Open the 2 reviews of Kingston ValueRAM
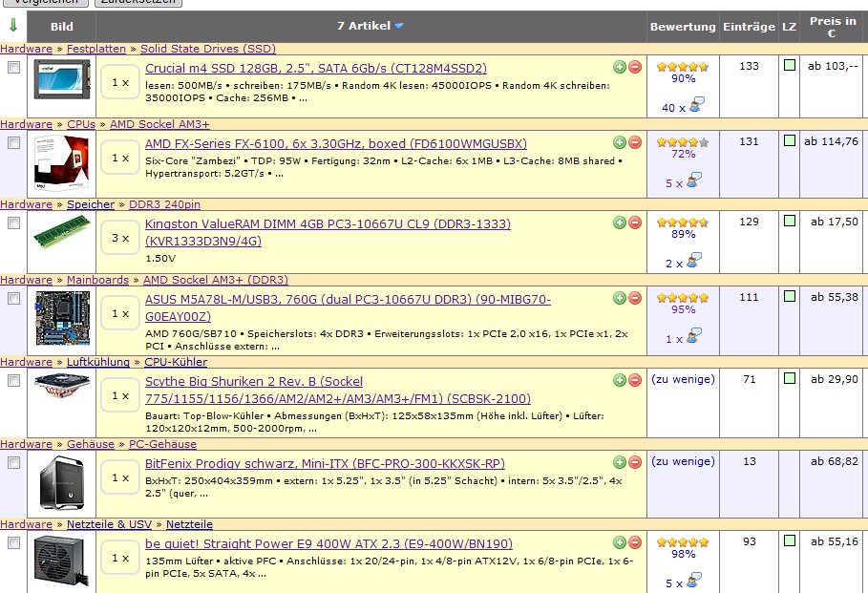868x593 pixels. tap(683, 261)
